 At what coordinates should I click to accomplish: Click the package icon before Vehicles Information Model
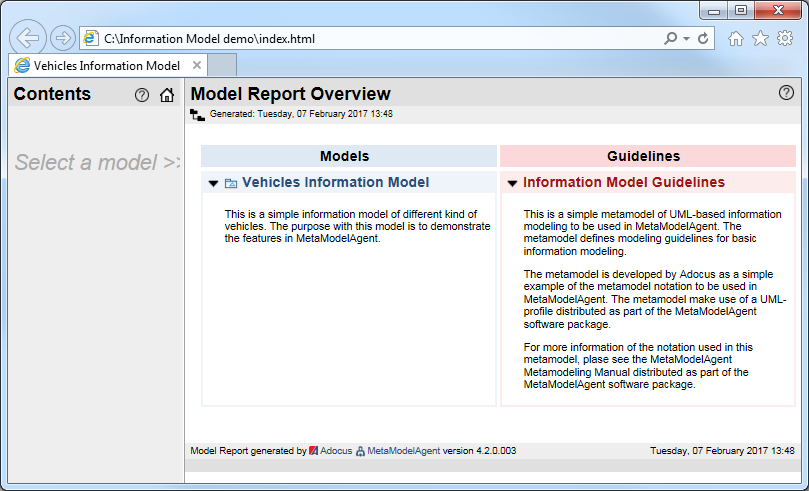tap(231, 183)
